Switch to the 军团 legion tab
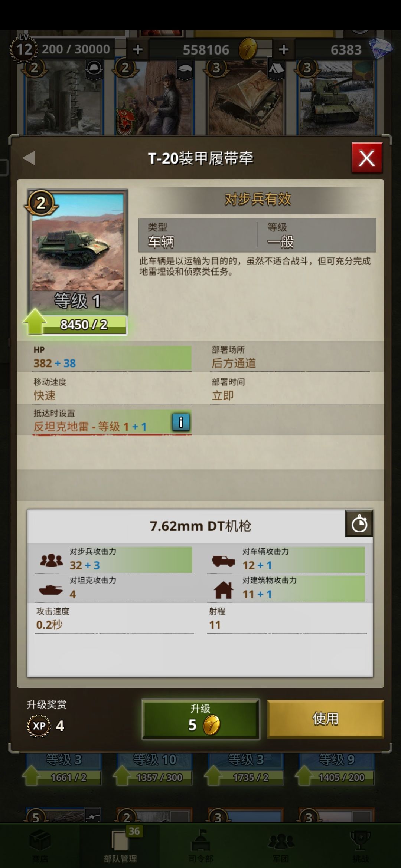The image size is (401, 868). (281, 844)
